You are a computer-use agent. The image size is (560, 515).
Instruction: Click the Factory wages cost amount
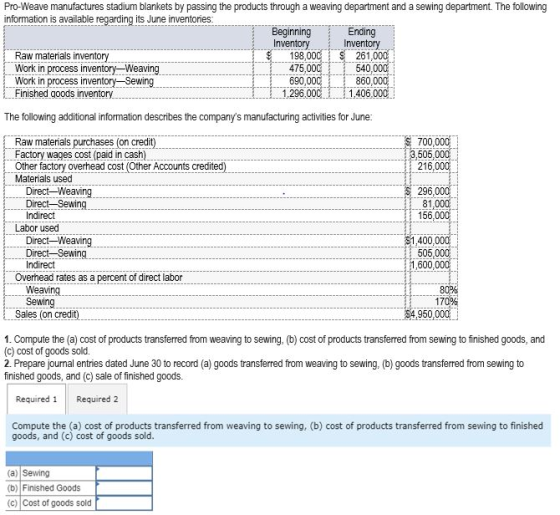[430, 155]
